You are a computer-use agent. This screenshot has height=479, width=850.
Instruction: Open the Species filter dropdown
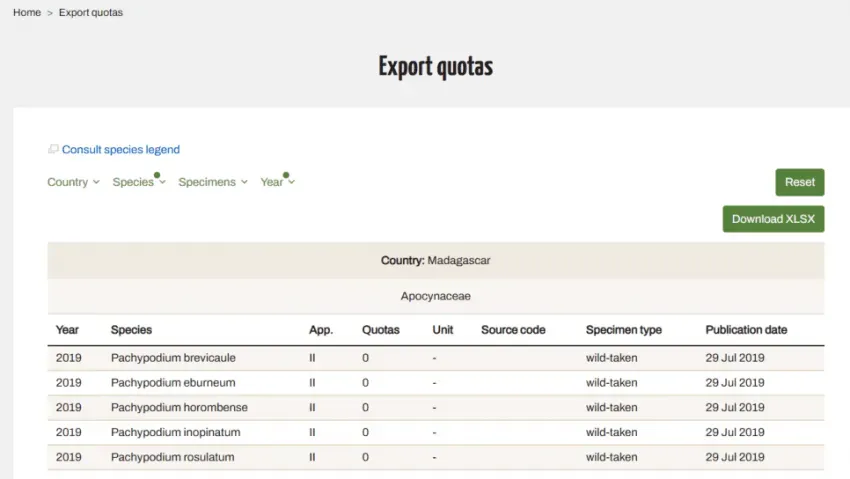coord(139,182)
